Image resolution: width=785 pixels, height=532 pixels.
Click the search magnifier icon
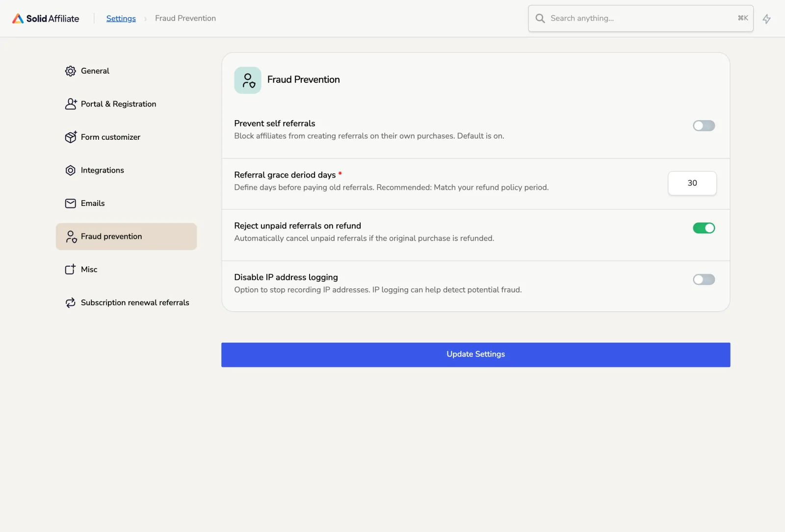pos(540,19)
